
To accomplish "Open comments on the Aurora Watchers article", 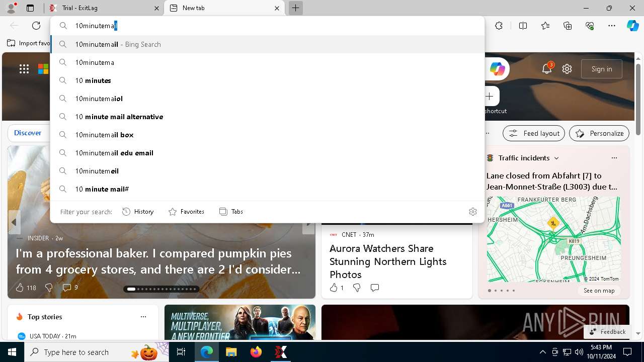I will click(374, 288).
